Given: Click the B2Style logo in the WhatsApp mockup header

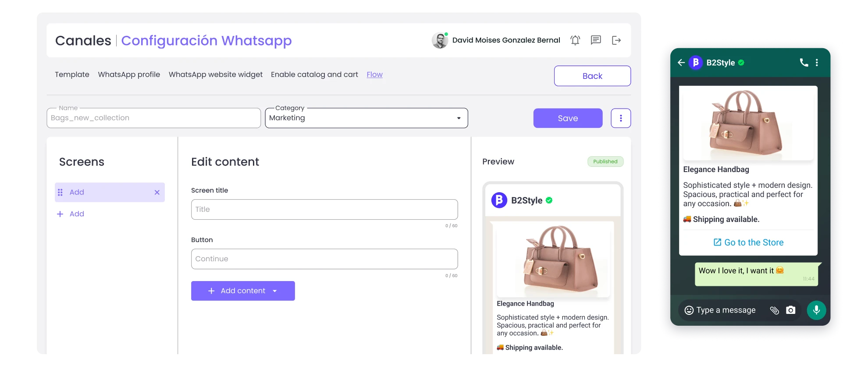Looking at the screenshot, I should (696, 63).
